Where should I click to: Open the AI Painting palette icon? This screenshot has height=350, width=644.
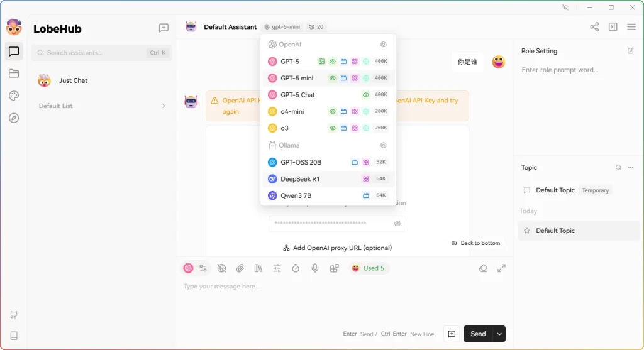click(x=14, y=96)
